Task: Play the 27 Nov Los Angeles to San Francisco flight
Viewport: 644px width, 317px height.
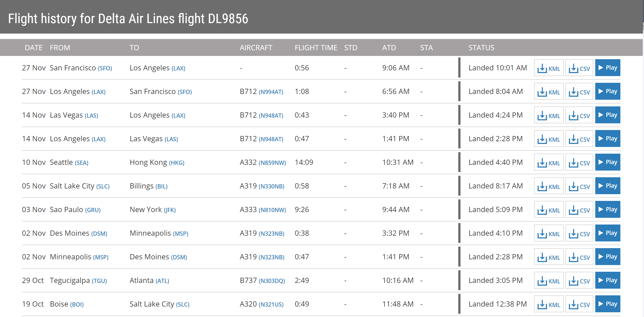Action: pos(607,91)
